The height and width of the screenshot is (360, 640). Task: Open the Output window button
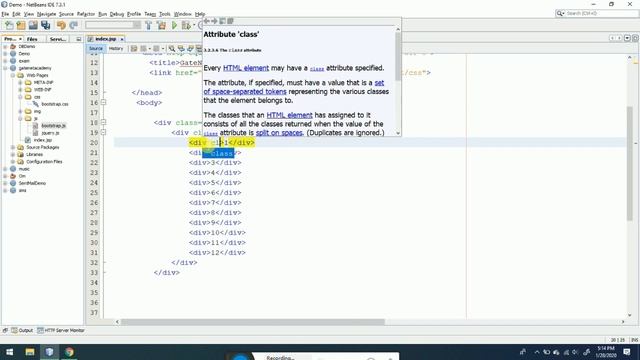point(22,331)
